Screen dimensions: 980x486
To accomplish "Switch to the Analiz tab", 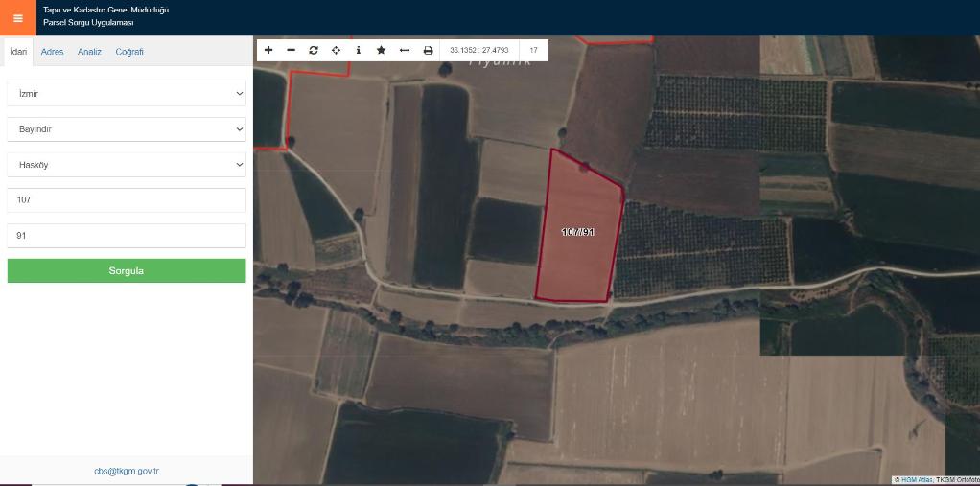I will [89, 52].
